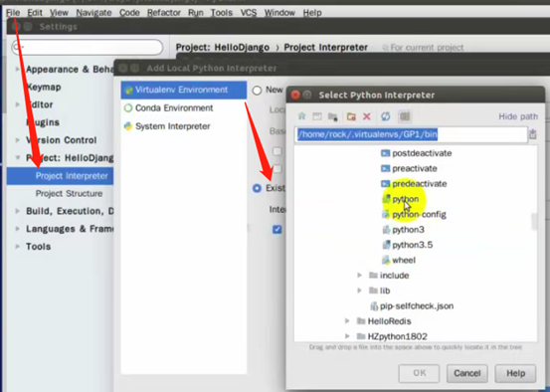Expand the HelloRedis folder
This screenshot has height=392, width=550.
pos(347,321)
